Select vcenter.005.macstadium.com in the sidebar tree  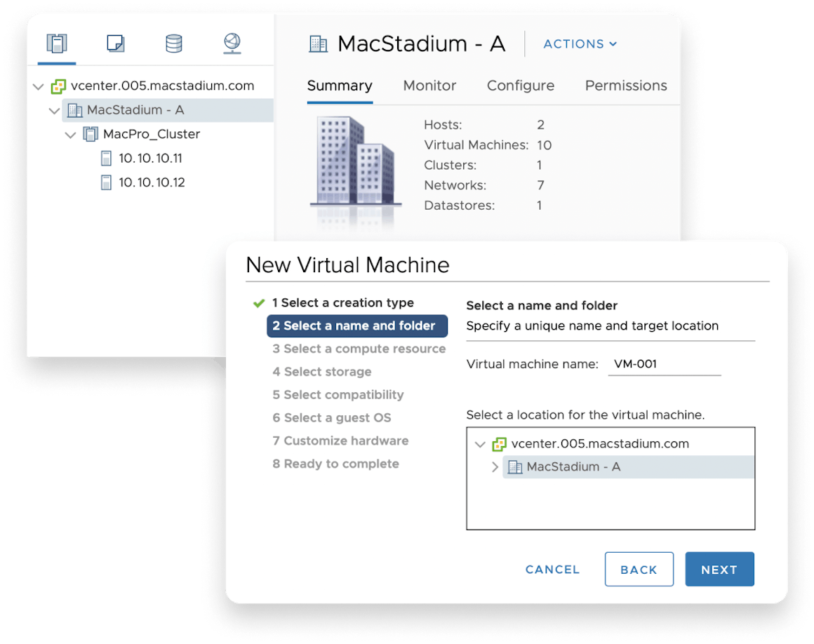click(x=163, y=86)
